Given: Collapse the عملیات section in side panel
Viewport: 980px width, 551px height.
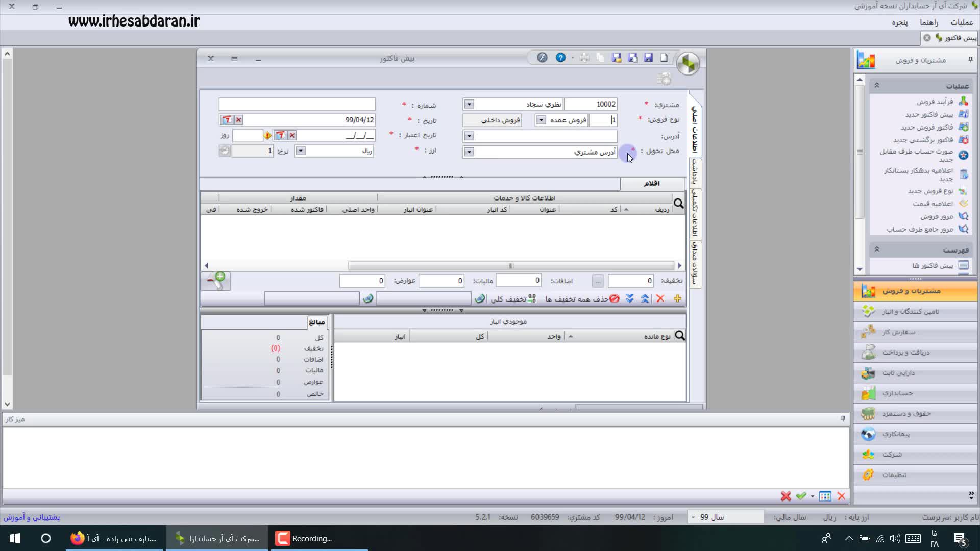Looking at the screenshot, I should [877, 85].
